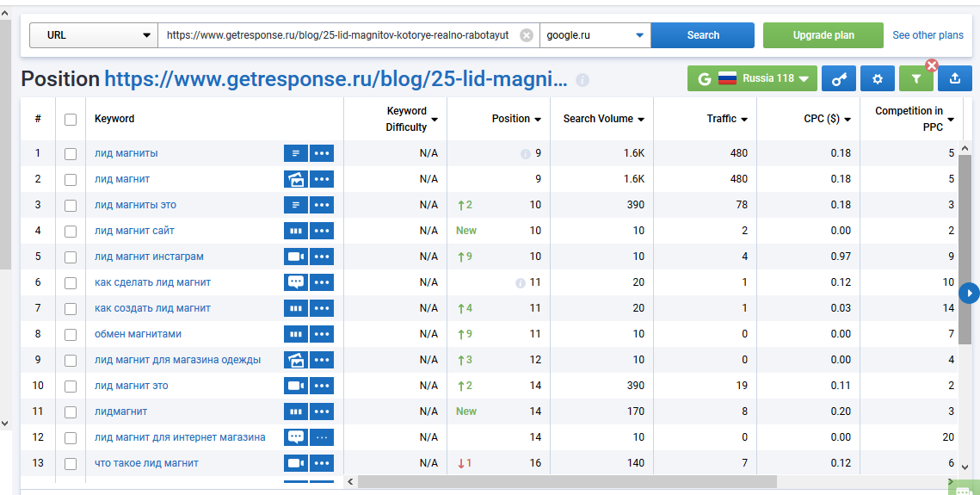This screenshot has height=495, width=980.
Task: Open the keyword link обмен магнитами
Action: point(138,334)
